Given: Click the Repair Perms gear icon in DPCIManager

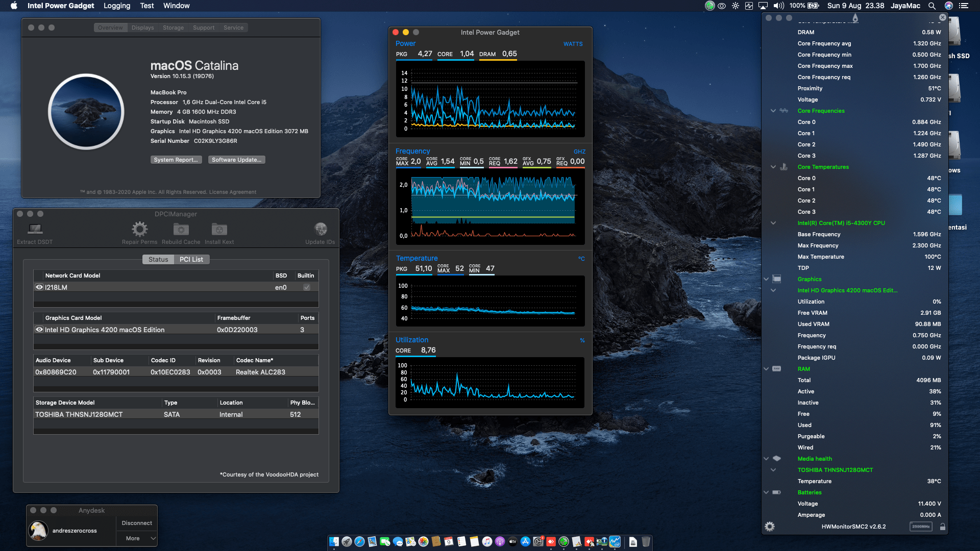Looking at the screenshot, I should click(139, 230).
